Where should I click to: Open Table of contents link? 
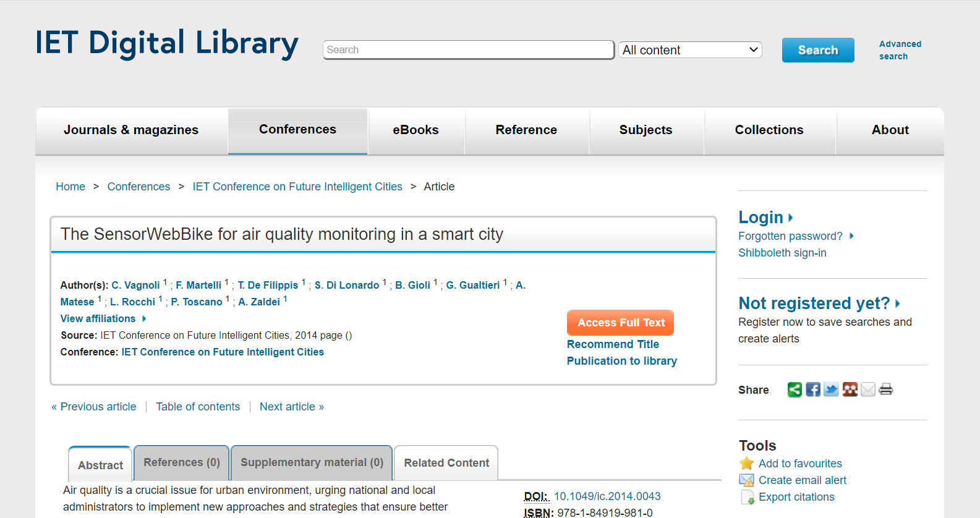(x=198, y=407)
